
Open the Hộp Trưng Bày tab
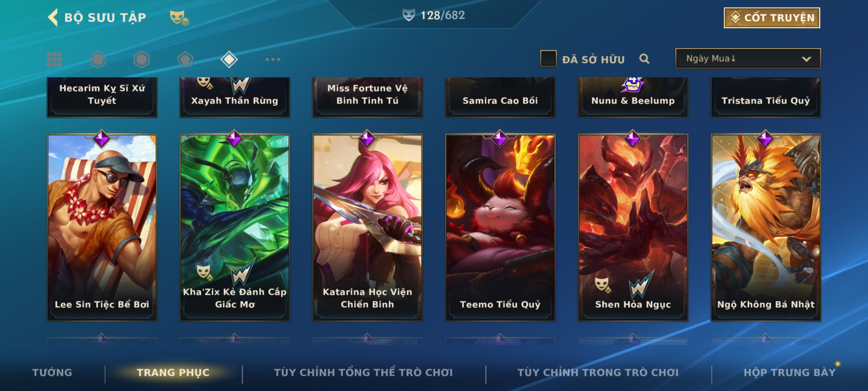[790, 373]
